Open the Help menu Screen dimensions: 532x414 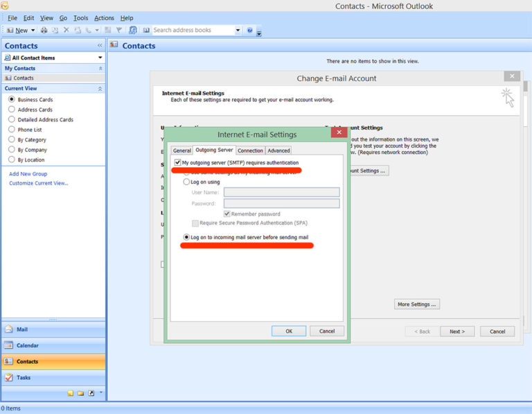tap(127, 18)
